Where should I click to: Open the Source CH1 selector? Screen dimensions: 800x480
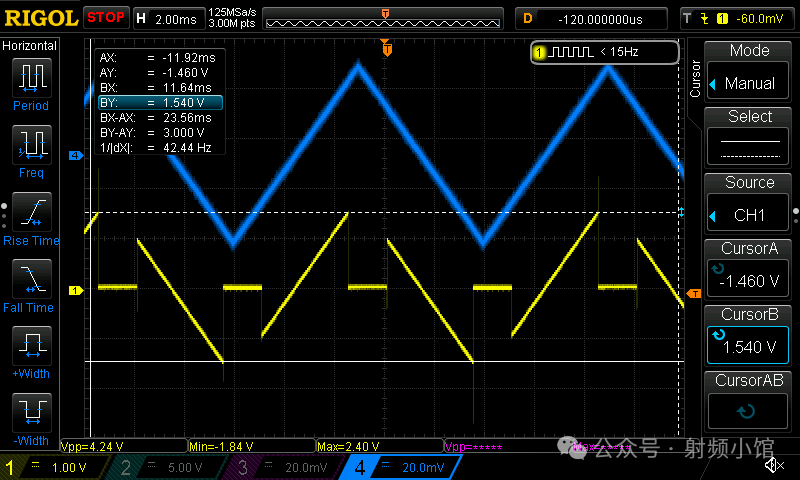coord(749,203)
